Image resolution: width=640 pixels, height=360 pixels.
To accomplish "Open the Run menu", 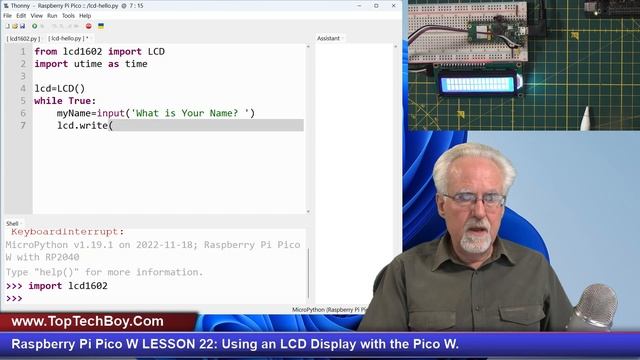I will click(x=52, y=16).
